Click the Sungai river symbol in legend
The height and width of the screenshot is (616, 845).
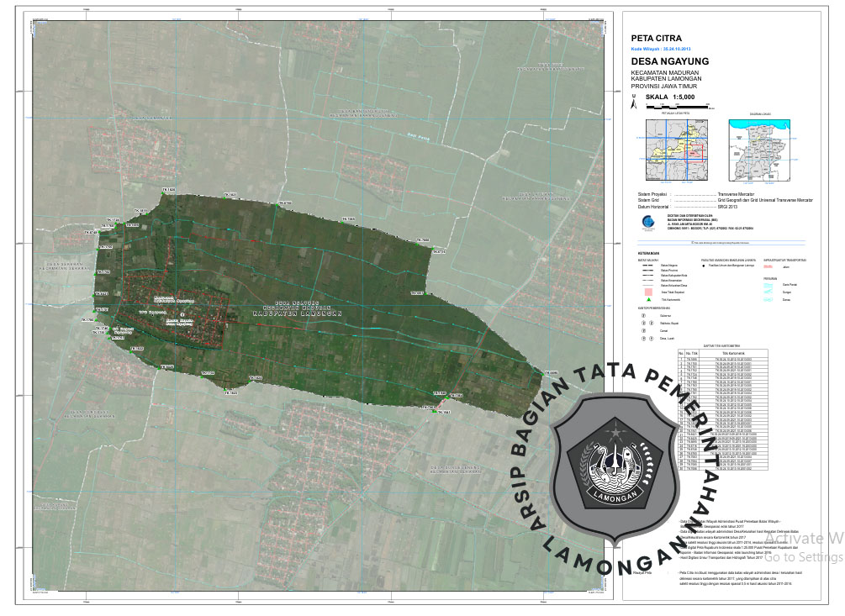pos(769,291)
